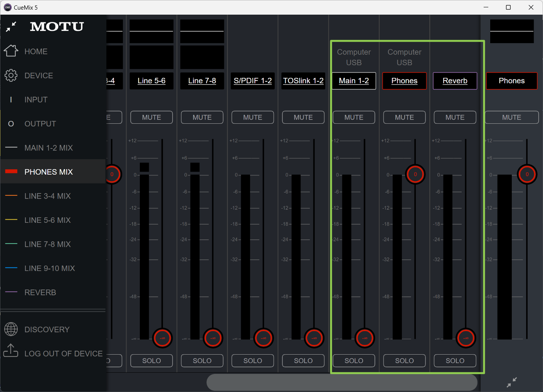Image resolution: width=543 pixels, height=392 pixels.
Task: Solo the Reverb channel
Action: (455, 361)
